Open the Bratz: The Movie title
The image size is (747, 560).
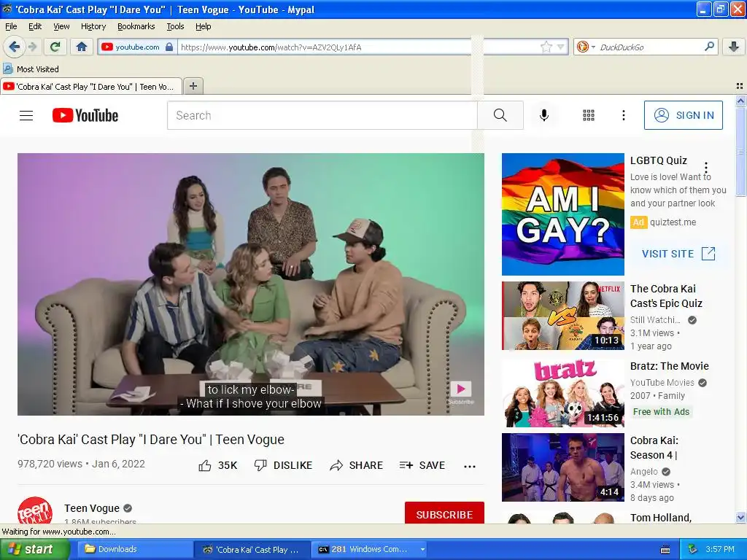(x=669, y=366)
